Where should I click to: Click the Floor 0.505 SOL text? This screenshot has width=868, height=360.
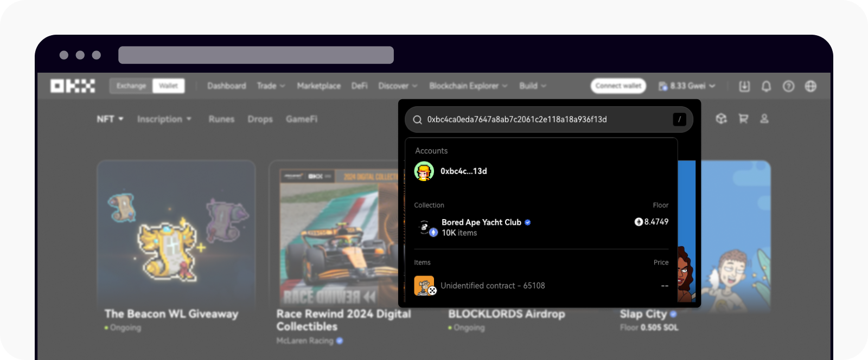(649, 327)
